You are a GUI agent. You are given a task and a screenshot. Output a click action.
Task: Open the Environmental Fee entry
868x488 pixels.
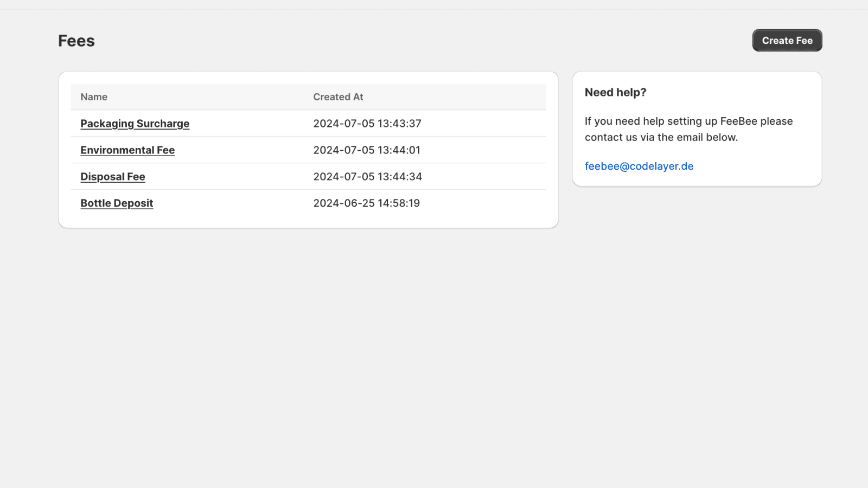coord(127,150)
